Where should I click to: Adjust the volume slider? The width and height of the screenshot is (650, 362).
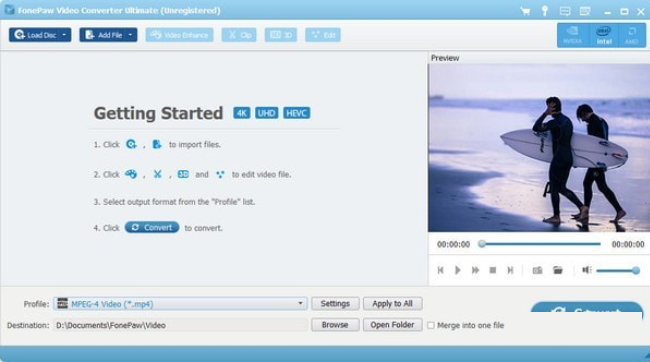618,271
